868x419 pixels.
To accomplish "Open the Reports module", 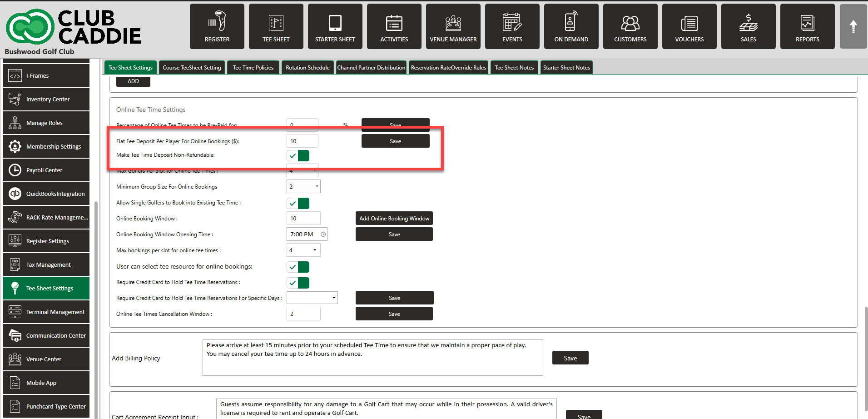I will point(807,26).
